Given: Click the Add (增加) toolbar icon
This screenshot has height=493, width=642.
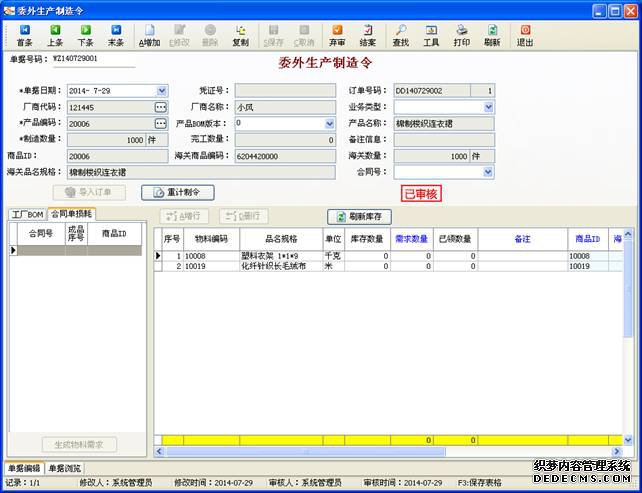Looking at the screenshot, I should tap(148, 35).
